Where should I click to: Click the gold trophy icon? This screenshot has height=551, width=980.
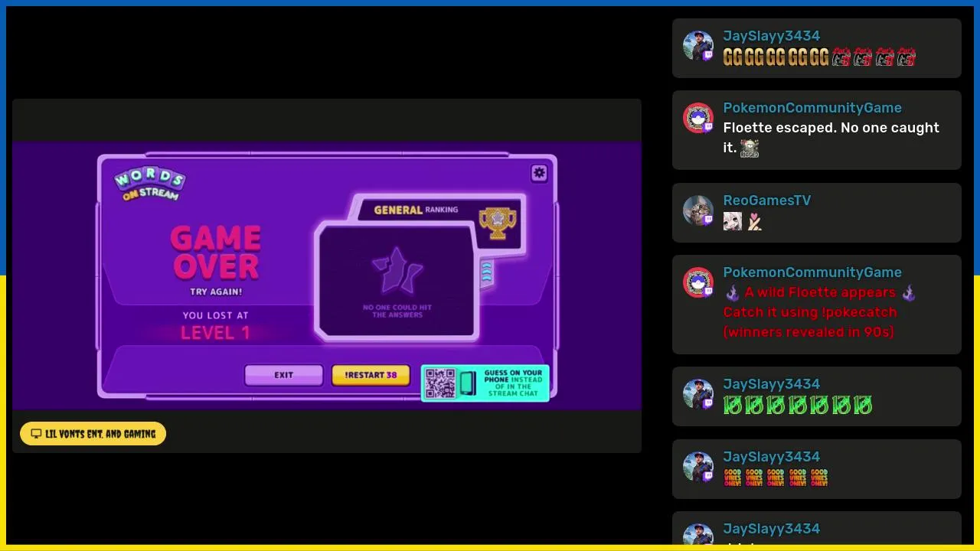pos(498,223)
